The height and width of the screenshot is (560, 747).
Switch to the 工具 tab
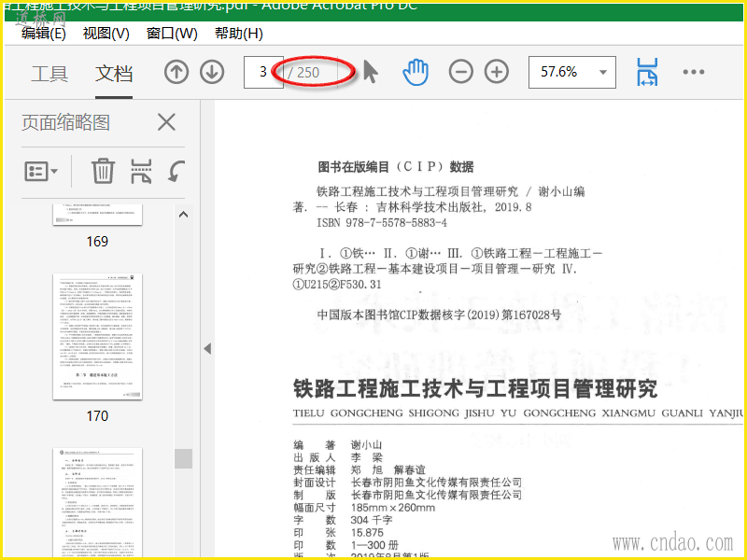tap(49, 74)
